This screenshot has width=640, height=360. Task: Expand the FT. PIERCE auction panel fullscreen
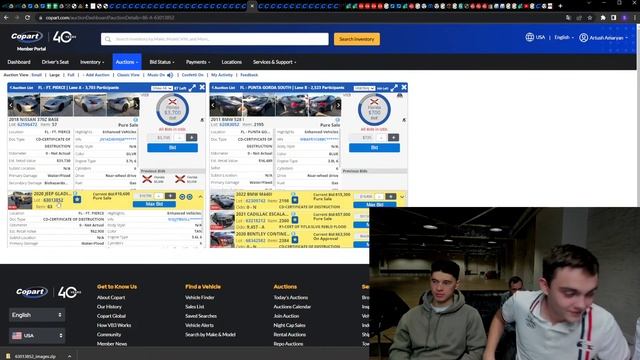point(192,87)
